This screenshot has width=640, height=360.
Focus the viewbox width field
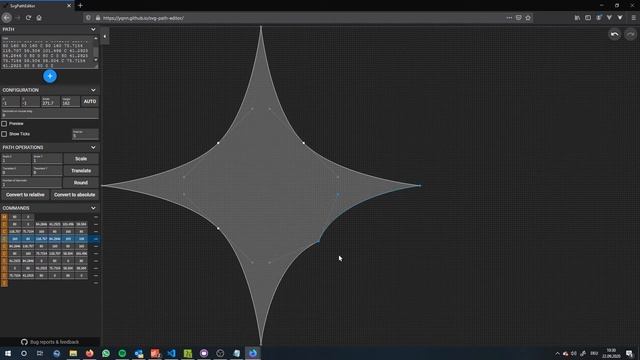pyautogui.click(x=51, y=102)
